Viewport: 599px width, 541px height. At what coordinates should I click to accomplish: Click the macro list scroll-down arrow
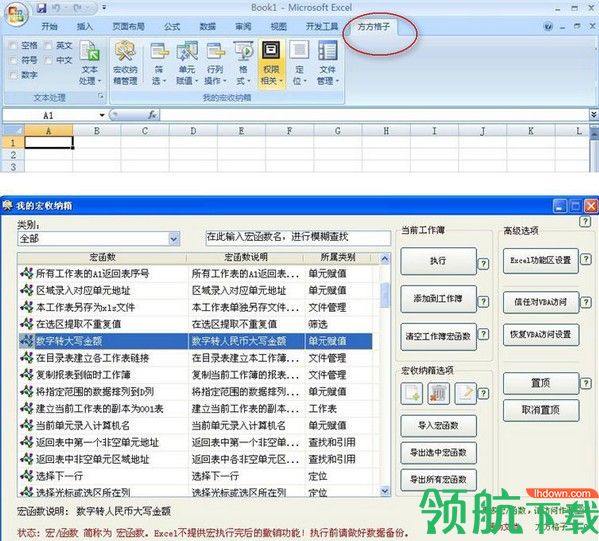385,491
